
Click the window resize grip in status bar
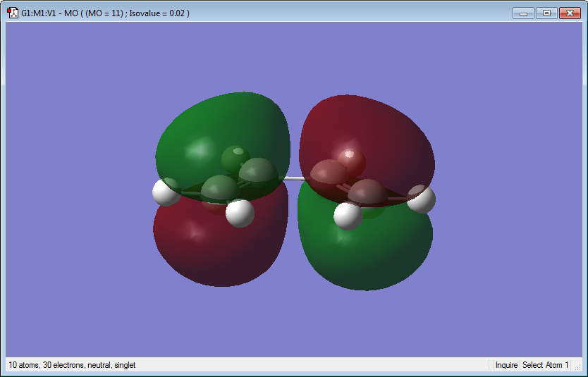coord(577,367)
